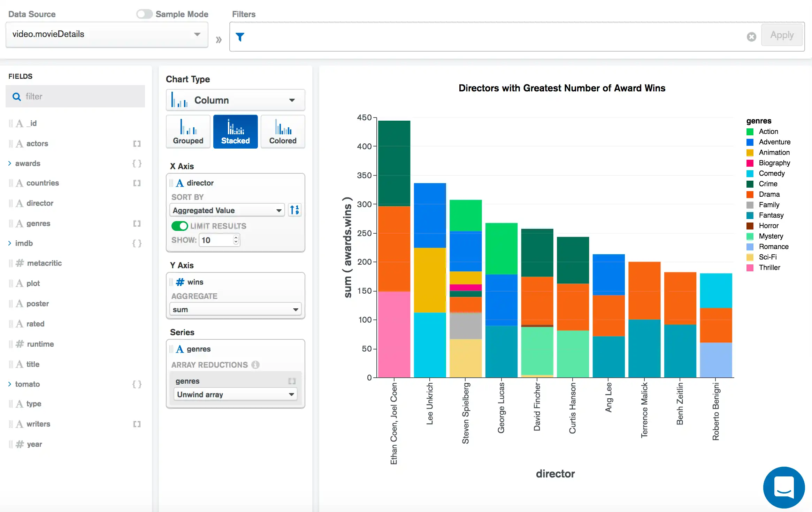Switch to Colored chart style
The image size is (812, 512).
click(283, 132)
